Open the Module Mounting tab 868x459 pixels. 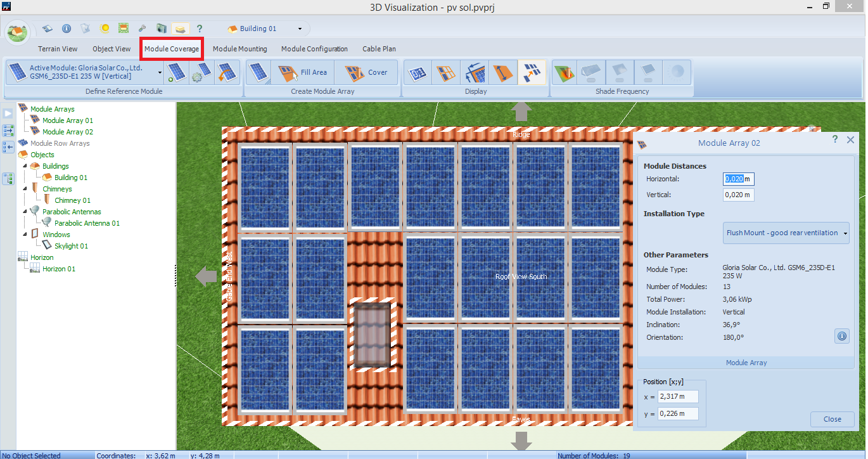239,49
